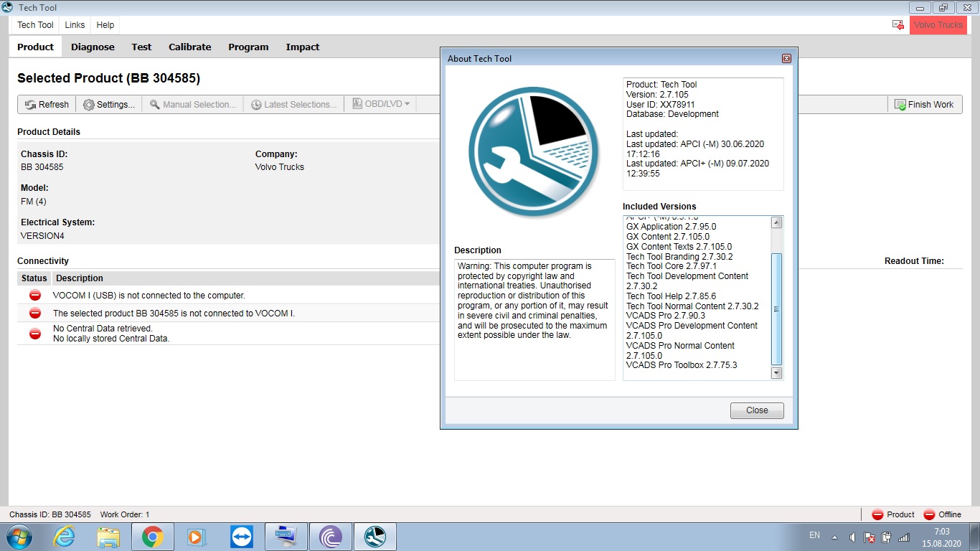The image size is (980, 551).
Task: Click the Included Versions scroll down arrow
Action: tap(776, 373)
